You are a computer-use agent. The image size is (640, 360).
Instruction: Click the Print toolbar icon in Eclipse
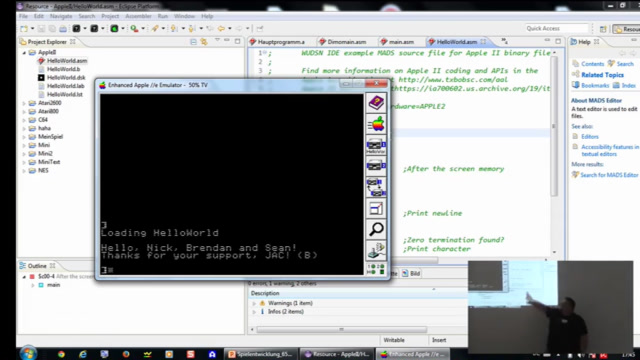(63, 29)
